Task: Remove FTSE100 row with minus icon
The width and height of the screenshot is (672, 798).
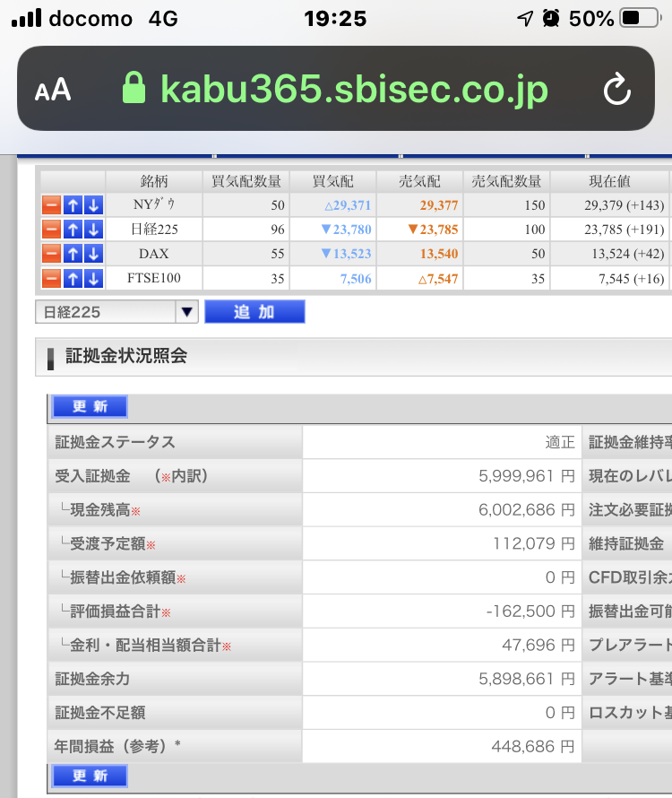Action: coord(51,278)
